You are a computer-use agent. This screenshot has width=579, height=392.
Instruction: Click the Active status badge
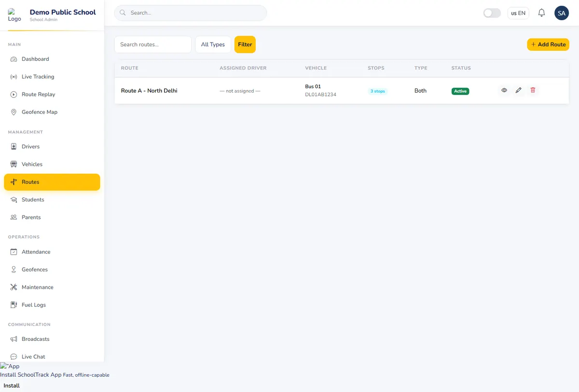coord(460,91)
